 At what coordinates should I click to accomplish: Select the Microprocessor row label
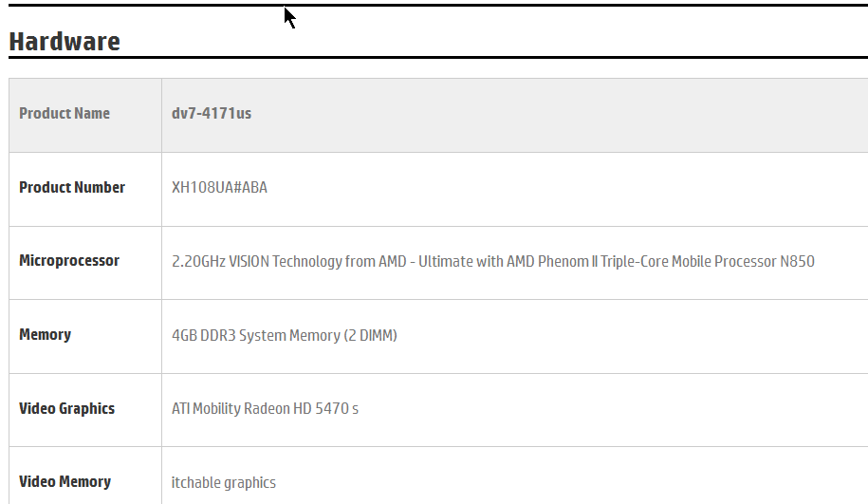click(x=69, y=261)
